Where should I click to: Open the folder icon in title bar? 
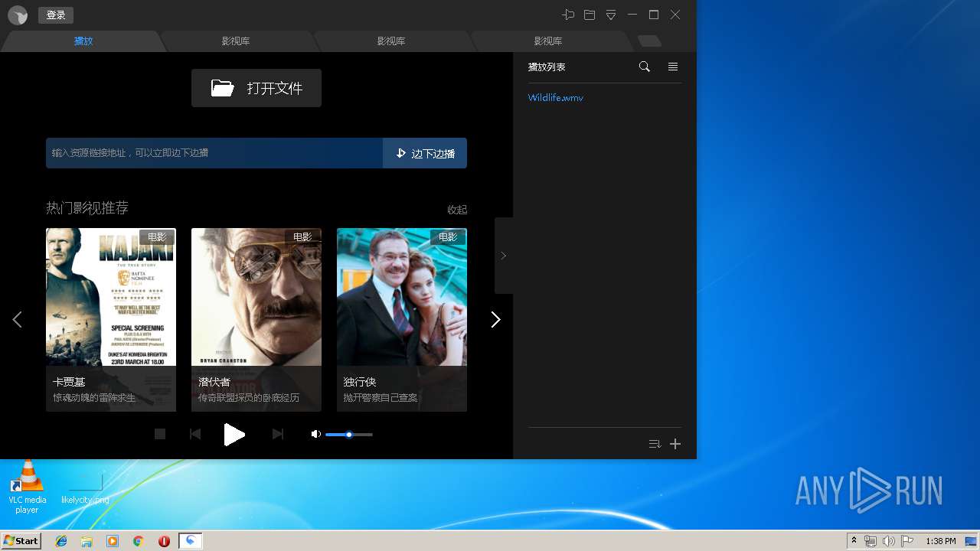[x=590, y=15]
